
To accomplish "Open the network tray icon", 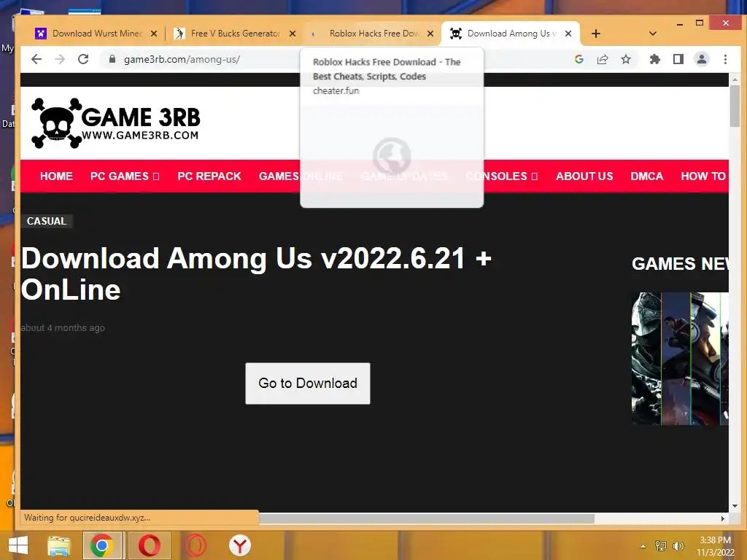I will coord(661,546).
